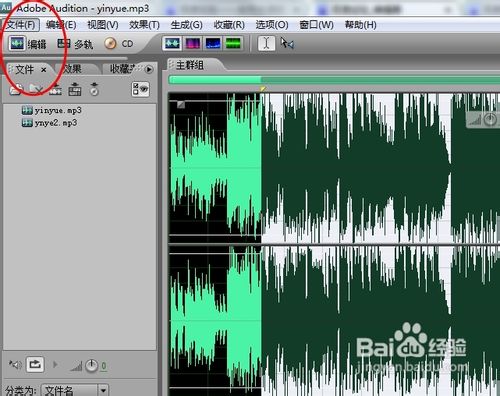Screen dimensions: 500x396
Task: Edit file icon with disc in Files panel
Action: click(x=94, y=89)
